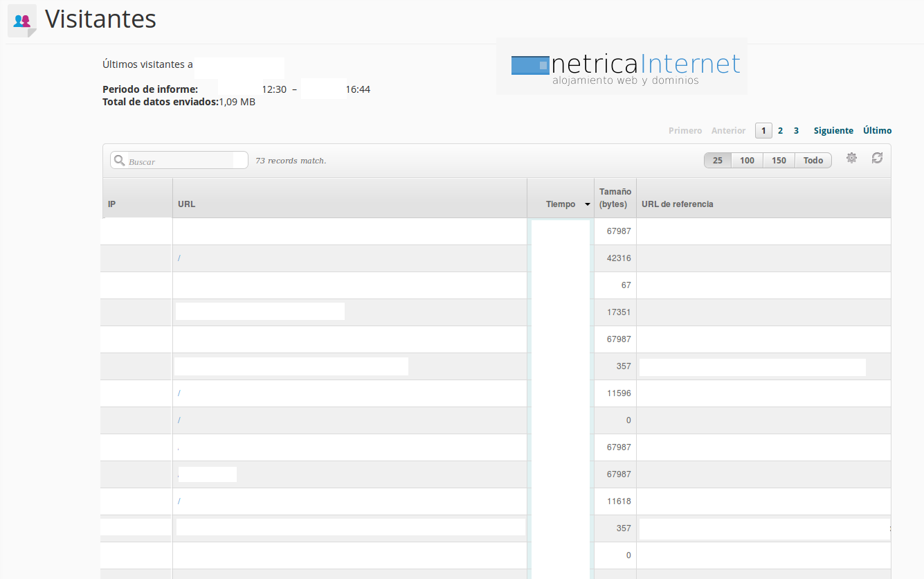Click the refresh table icon
Screen dimensions: 924x579
point(877,158)
